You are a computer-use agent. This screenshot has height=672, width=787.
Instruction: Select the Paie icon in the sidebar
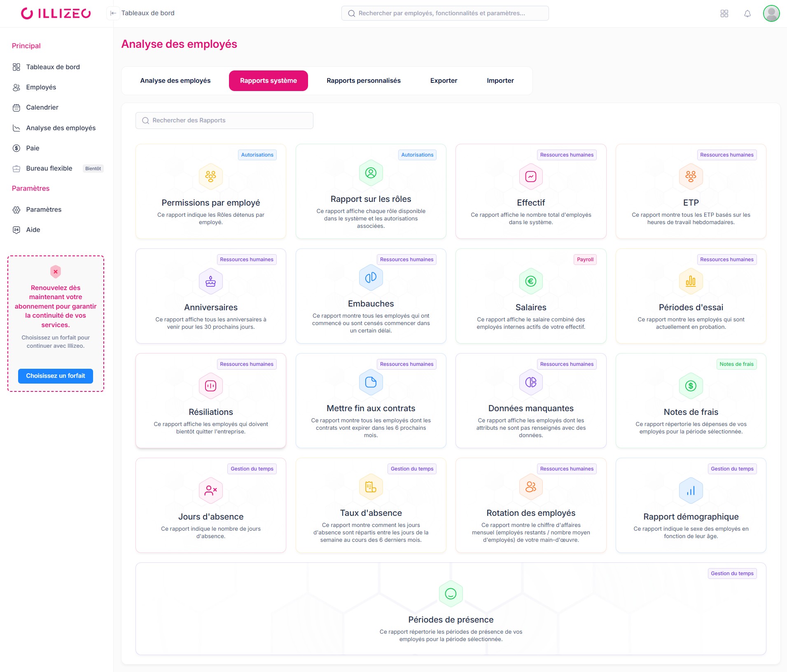click(16, 148)
